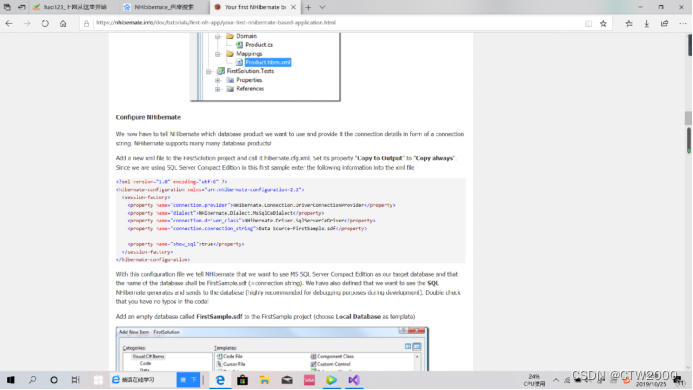
Task: Click the bold text Local Database
Action: coord(358,317)
